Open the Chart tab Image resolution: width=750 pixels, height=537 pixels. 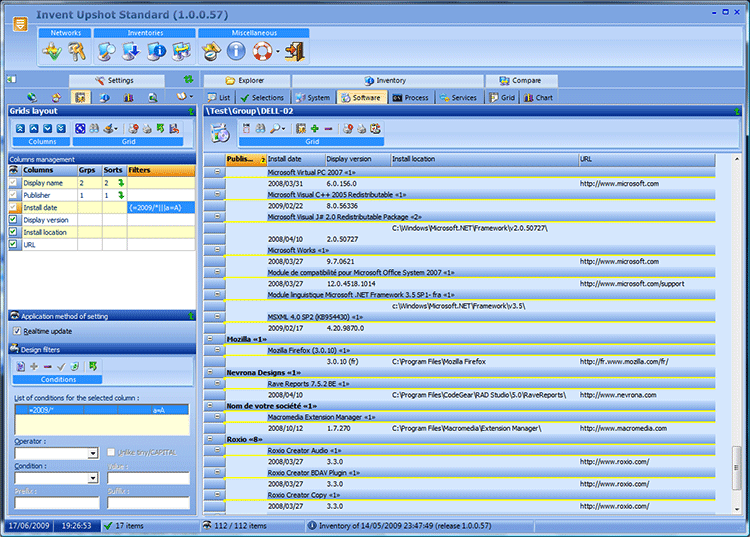click(539, 98)
